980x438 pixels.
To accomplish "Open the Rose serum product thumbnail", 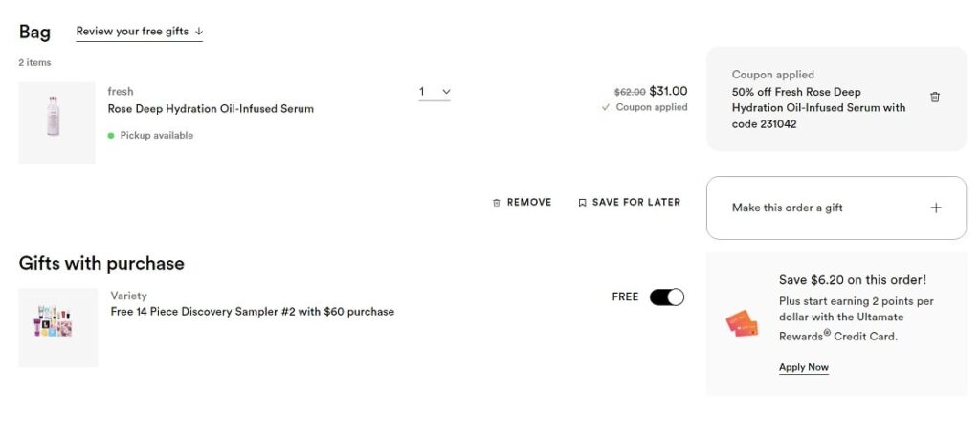I will click(x=56, y=122).
